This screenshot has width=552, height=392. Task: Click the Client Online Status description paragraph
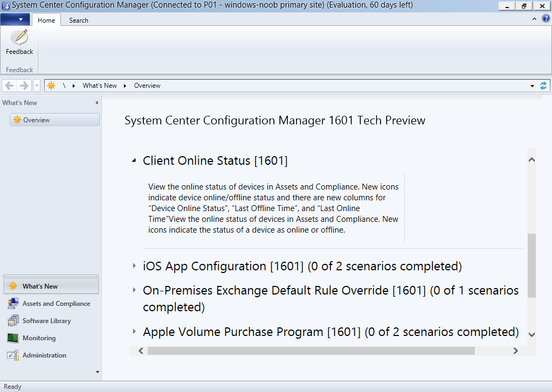tap(273, 208)
